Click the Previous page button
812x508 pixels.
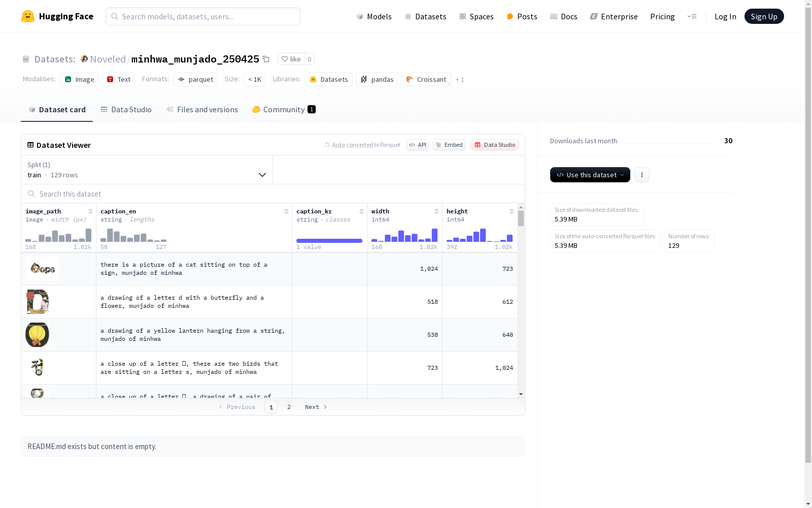pyautogui.click(x=237, y=407)
